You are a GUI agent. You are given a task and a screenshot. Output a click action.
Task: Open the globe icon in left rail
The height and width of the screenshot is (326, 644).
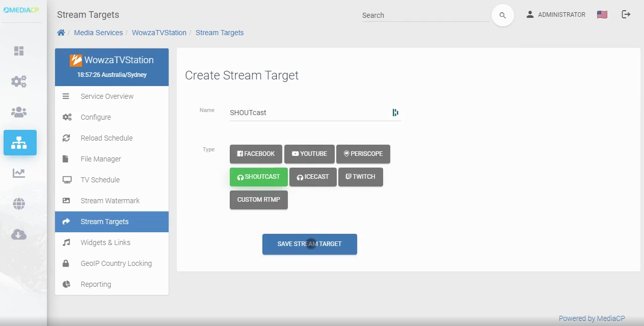(19, 204)
